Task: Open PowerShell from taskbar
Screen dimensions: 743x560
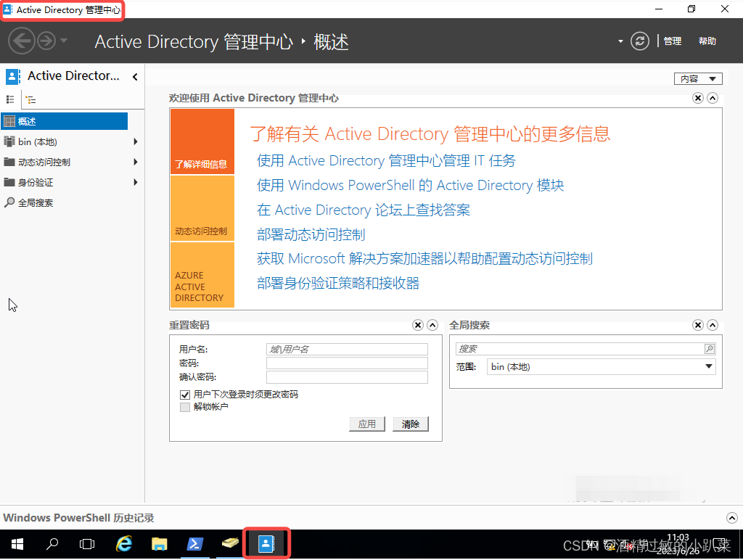Action: coord(194,544)
